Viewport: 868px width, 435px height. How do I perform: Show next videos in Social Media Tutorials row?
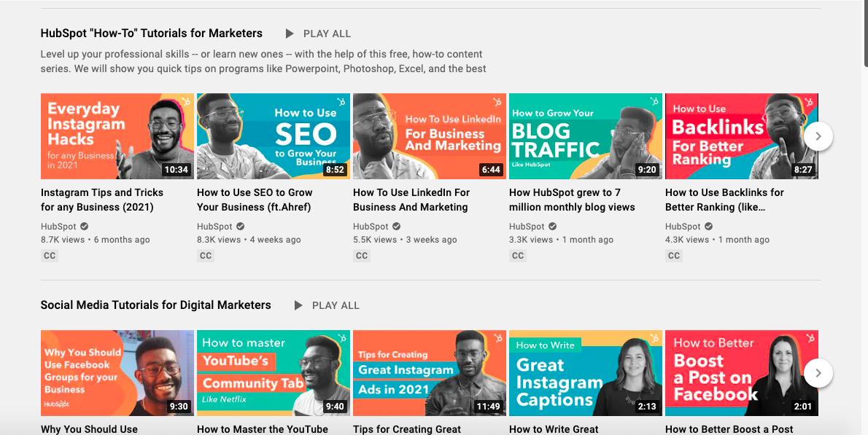coord(818,373)
